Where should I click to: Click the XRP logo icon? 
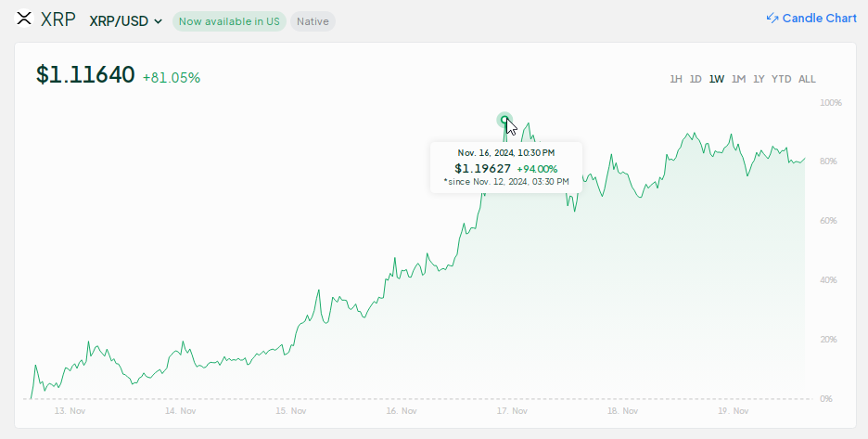[24, 19]
